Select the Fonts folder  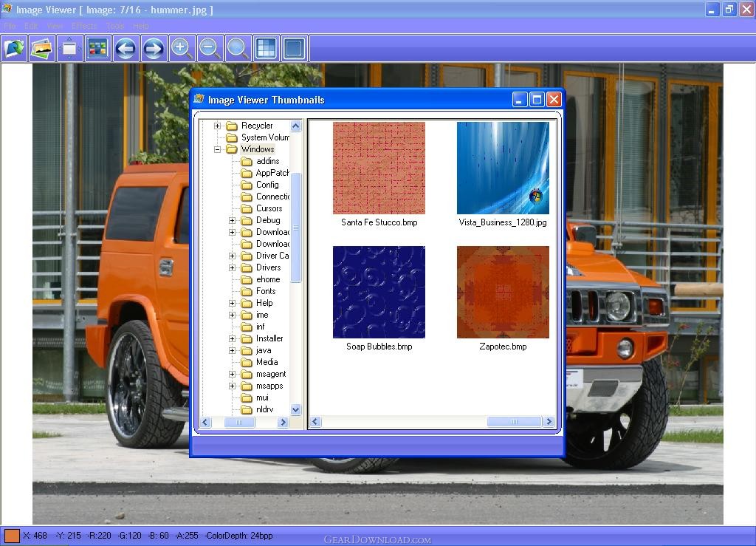click(x=266, y=291)
